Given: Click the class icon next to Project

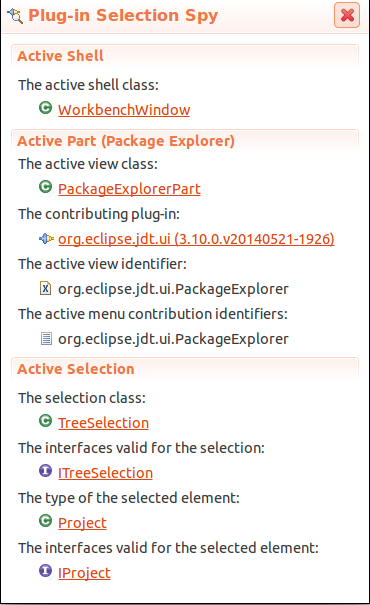Looking at the screenshot, I should pyautogui.click(x=46, y=521).
